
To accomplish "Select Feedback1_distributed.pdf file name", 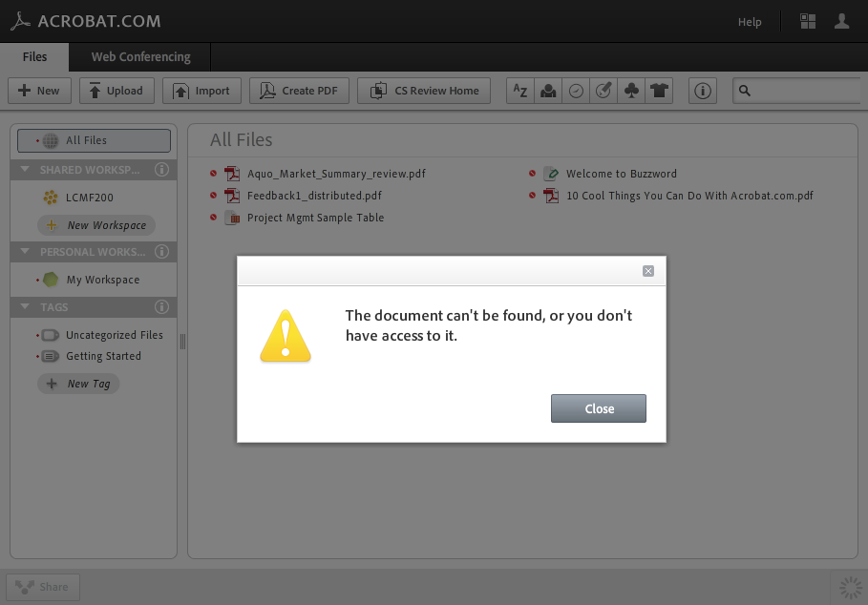I will point(314,196).
